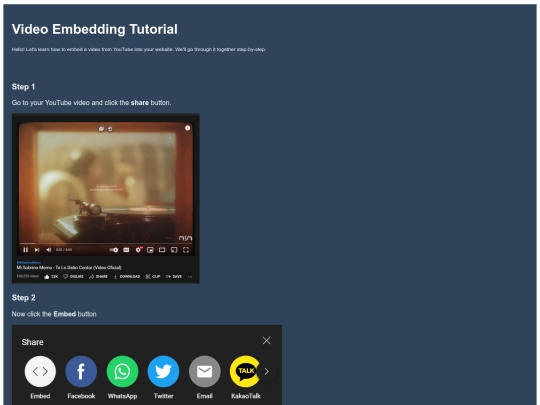This screenshot has width=540, height=405.
Task: Click the video title text
Action: tap(69, 268)
